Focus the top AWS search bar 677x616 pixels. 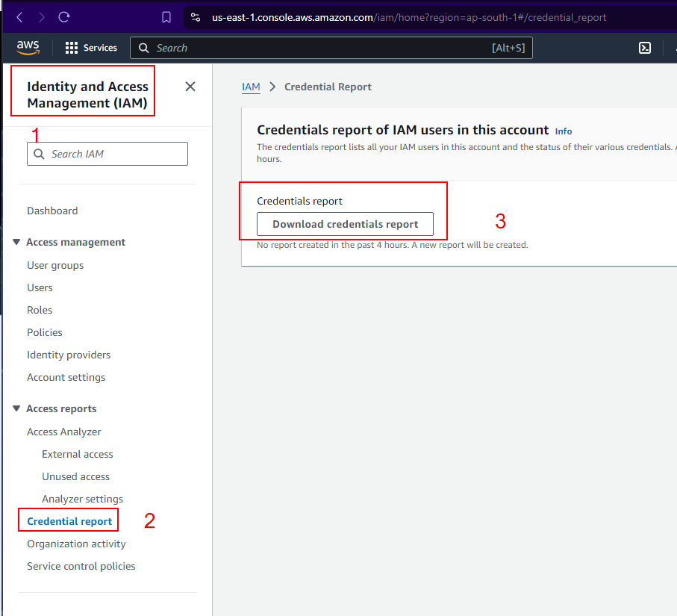321,48
